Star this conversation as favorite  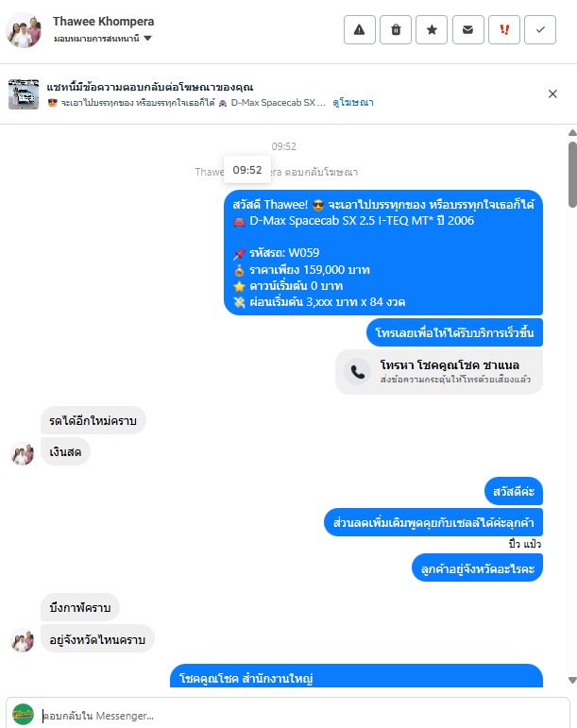pos(432,29)
